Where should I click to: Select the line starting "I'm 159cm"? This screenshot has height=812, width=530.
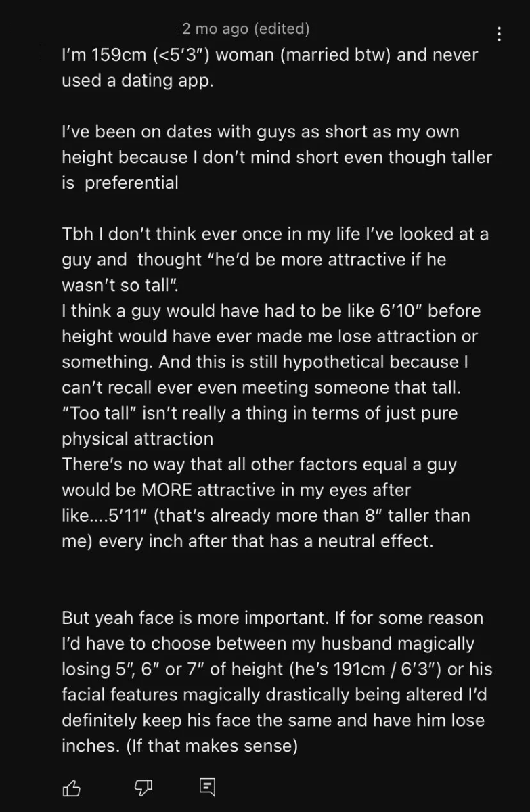[x=270, y=55]
